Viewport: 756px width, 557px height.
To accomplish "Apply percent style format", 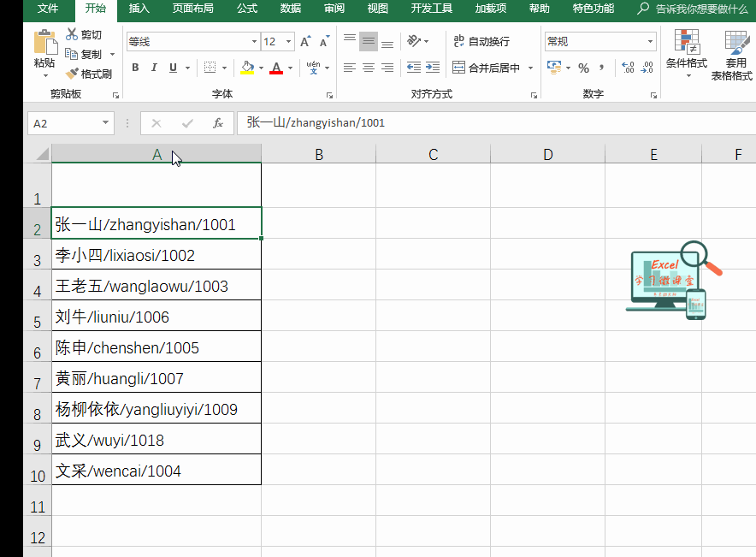I will click(x=583, y=68).
